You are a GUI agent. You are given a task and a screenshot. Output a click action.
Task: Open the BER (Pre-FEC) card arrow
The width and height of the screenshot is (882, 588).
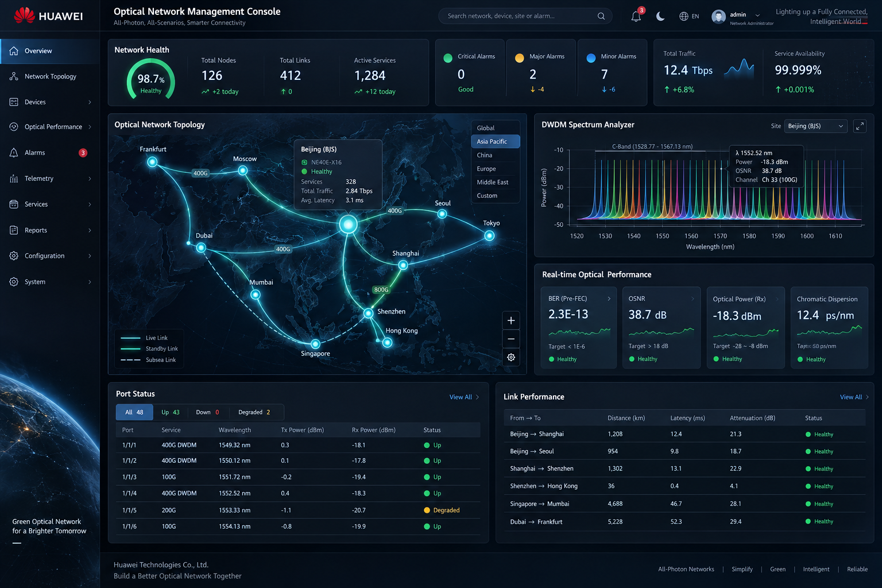[x=609, y=299]
